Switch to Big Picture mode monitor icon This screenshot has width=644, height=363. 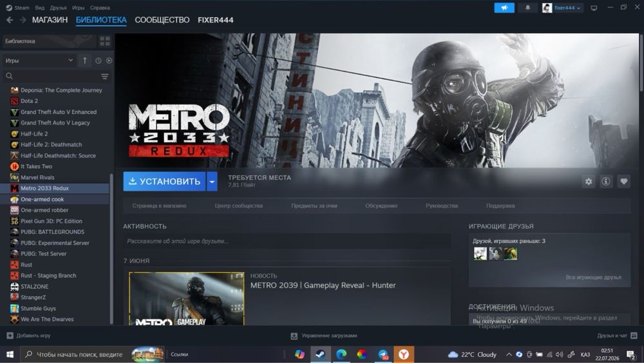[x=594, y=8]
